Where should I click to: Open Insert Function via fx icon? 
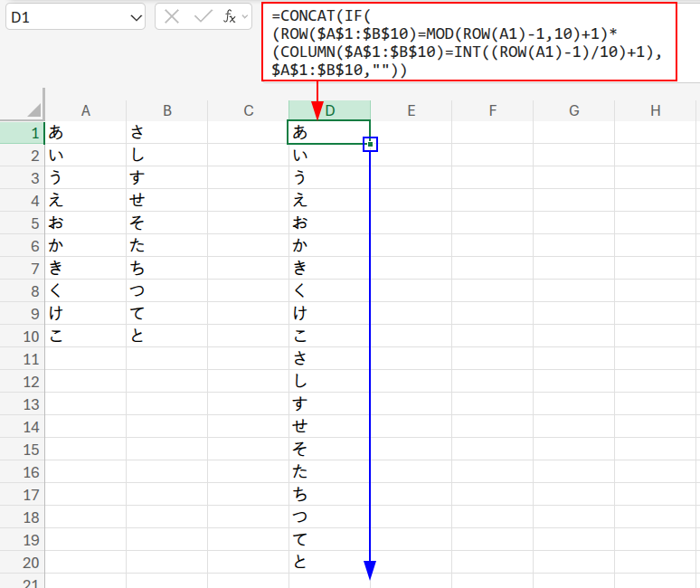click(x=230, y=17)
